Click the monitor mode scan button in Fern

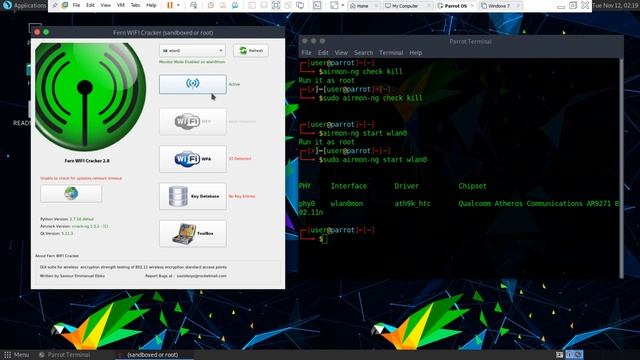coord(193,84)
